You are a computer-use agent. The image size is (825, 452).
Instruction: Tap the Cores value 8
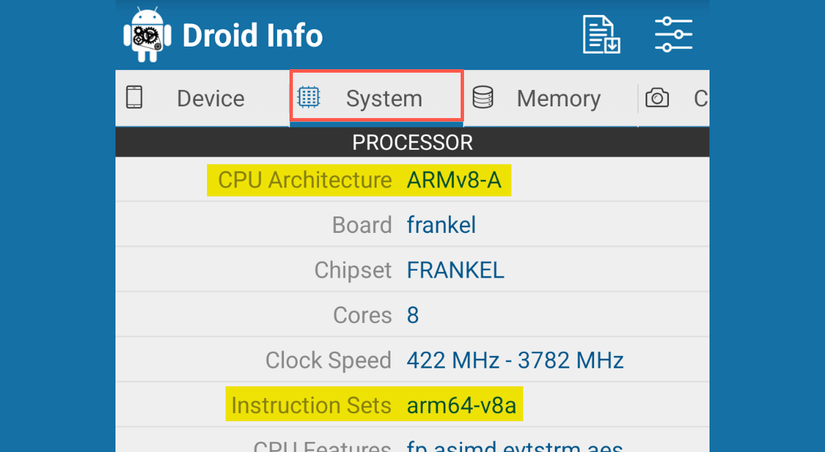click(413, 315)
